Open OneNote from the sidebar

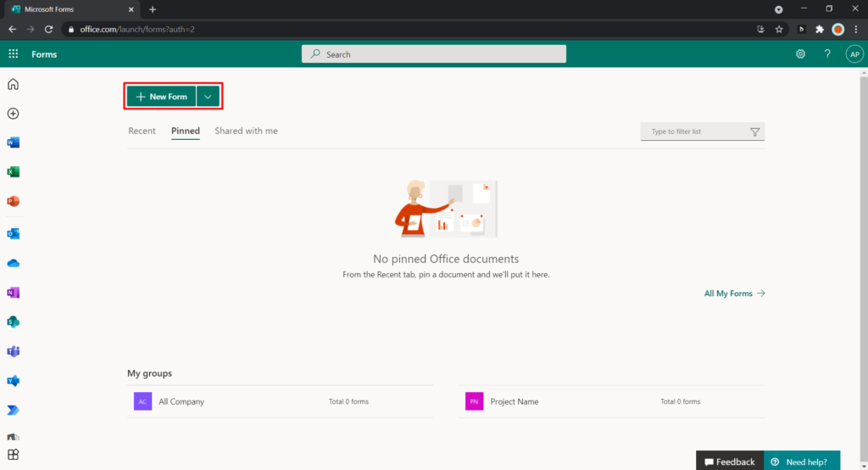point(14,293)
